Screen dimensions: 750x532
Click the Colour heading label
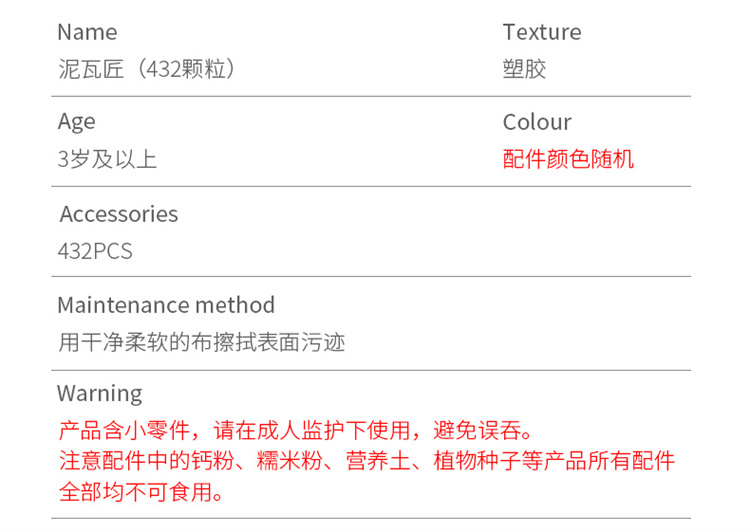pyautogui.click(x=537, y=122)
